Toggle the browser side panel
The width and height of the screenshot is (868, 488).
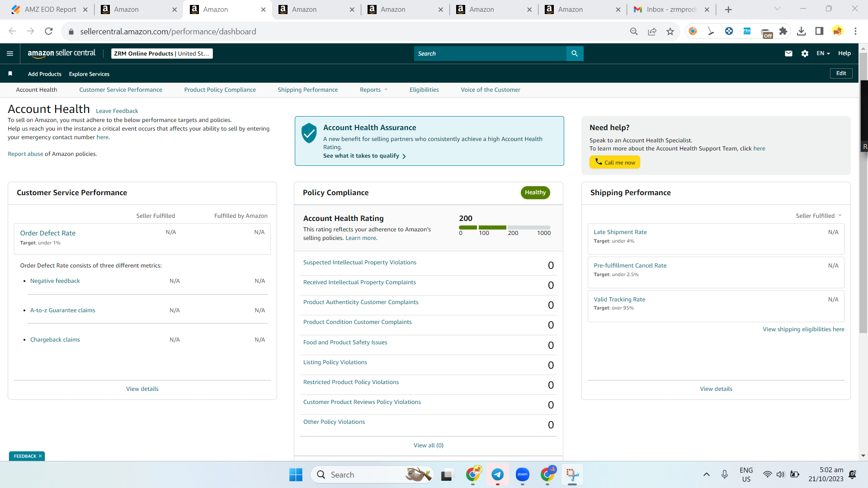[819, 31]
